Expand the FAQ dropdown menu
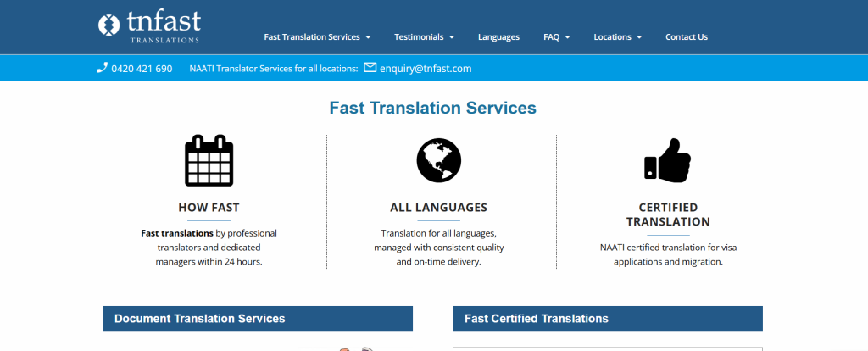868x351 pixels. pyautogui.click(x=556, y=37)
